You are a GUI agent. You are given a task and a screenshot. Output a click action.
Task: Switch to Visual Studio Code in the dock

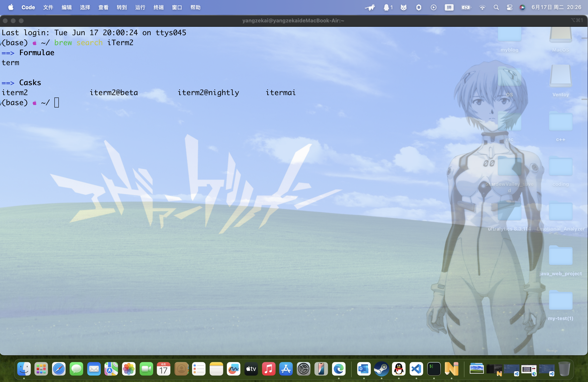click(x=416, y=369)
